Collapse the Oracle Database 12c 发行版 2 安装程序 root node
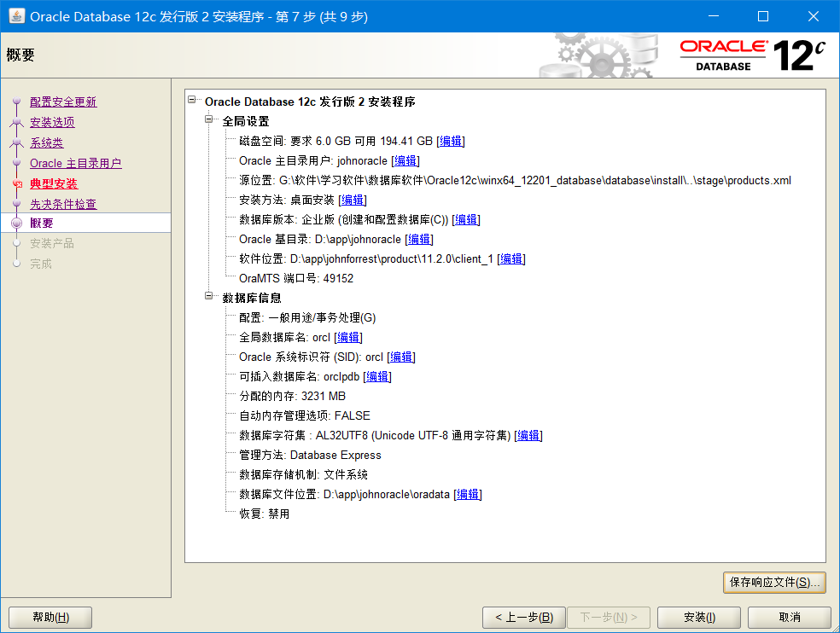 pos(192,100)
